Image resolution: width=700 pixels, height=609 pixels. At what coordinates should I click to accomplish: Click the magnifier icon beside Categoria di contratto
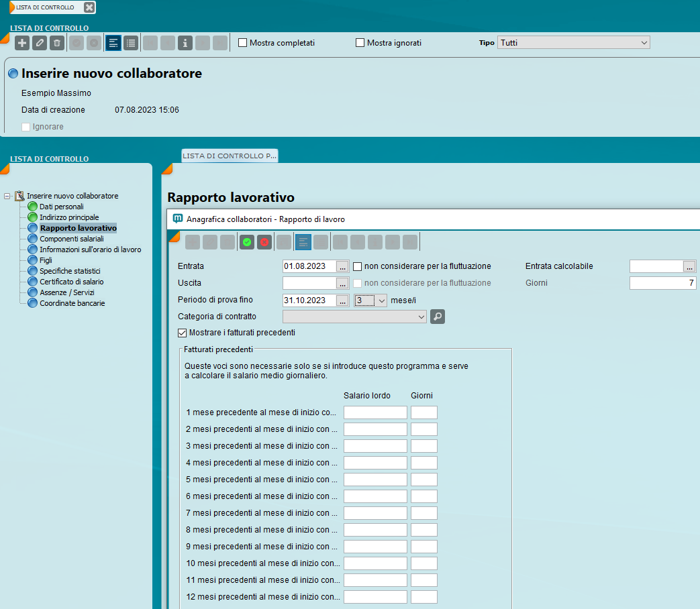pyautogui.click(x=438, y=317)
